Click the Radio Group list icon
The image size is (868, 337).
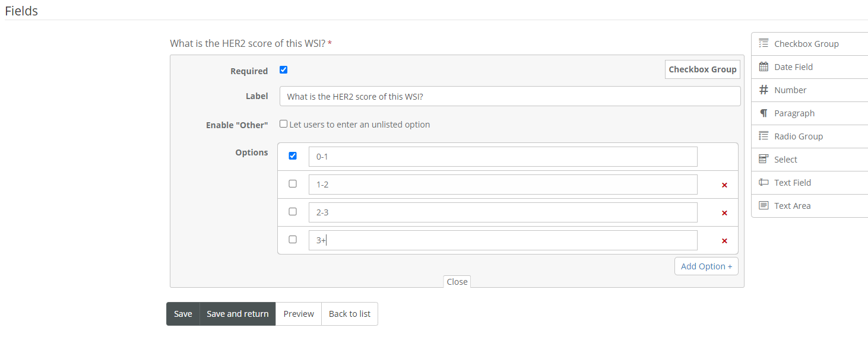point(764,136)
